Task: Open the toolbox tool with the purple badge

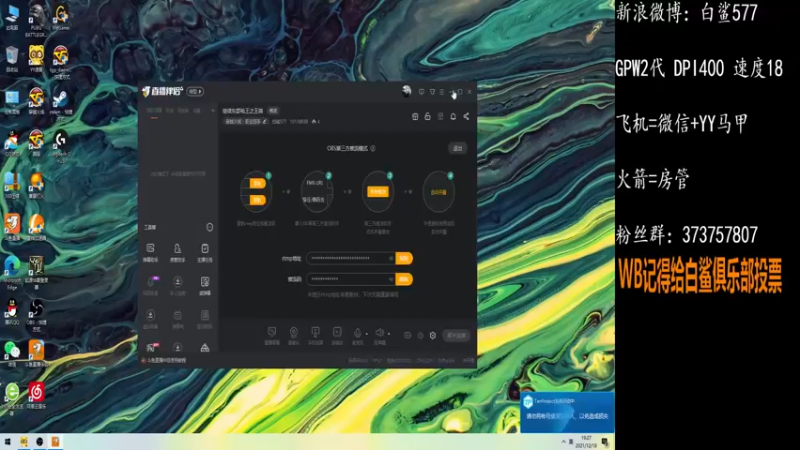Action: click(x=151, y=285)
